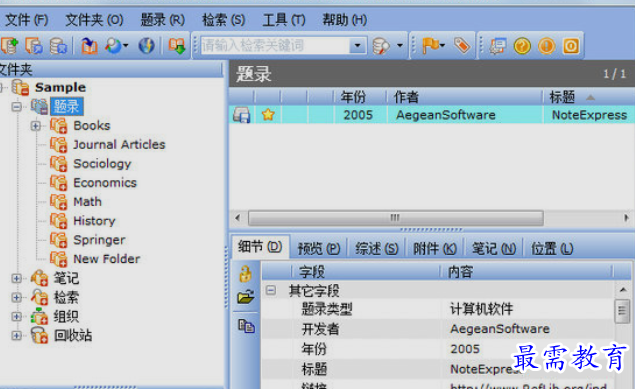Open the 工具 (T) menu
Image resolution: width=635 pixels, height=389 pixels.
[x=283, y=19]
